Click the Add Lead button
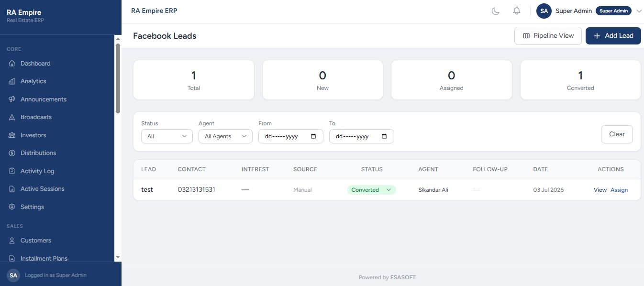Image resolution: width=644 pixels, height=286 pixels. [x=613, y=36]
